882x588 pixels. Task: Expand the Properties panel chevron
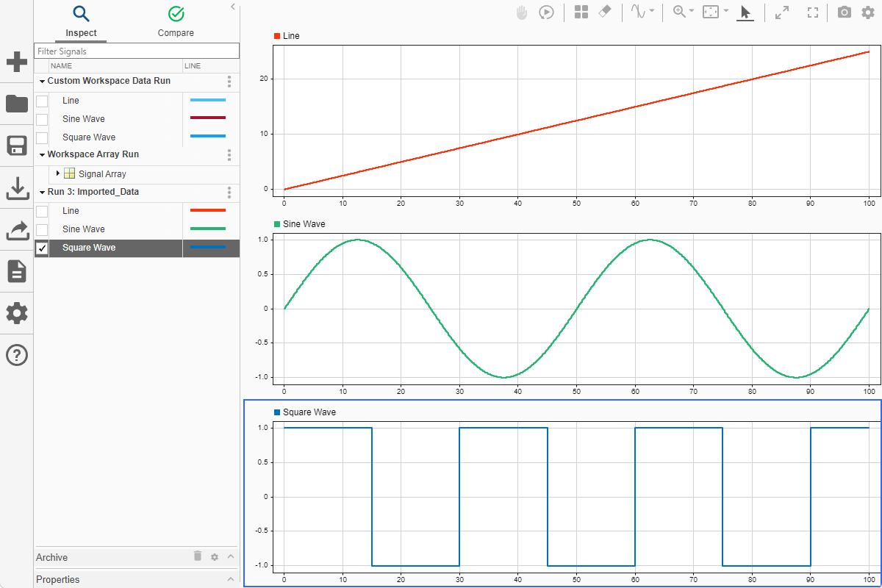coord(231,579)
